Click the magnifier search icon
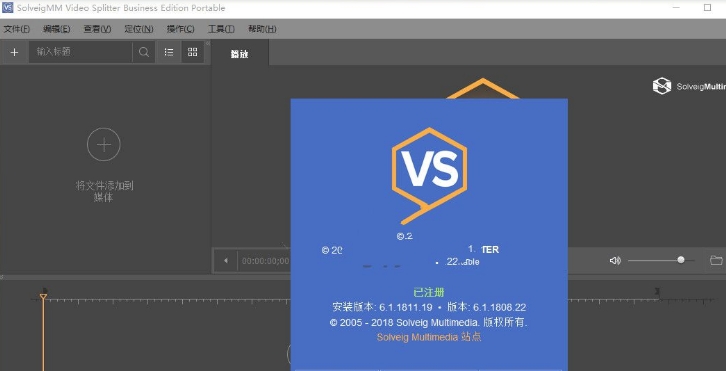 click(144, 52)
